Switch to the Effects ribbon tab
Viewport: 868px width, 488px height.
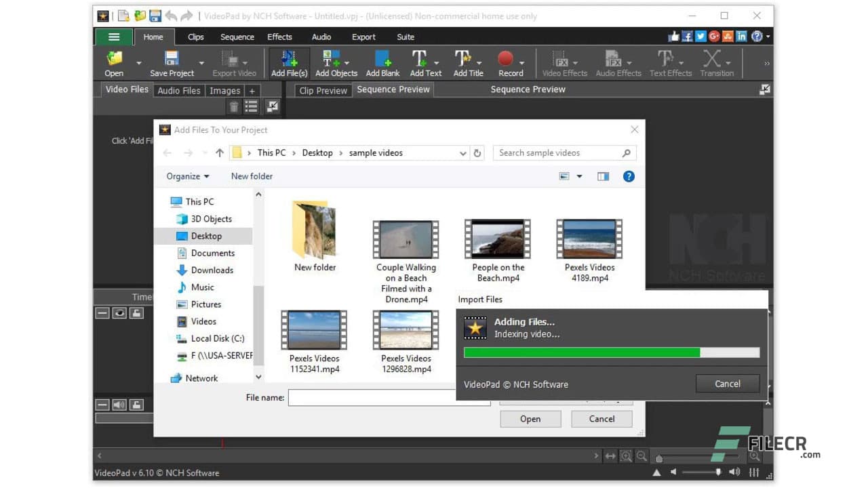[x=279, y=37]
